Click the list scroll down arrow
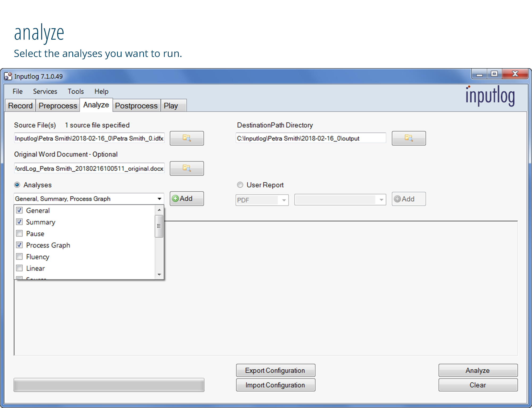532x408 pixels. (159, 274)
